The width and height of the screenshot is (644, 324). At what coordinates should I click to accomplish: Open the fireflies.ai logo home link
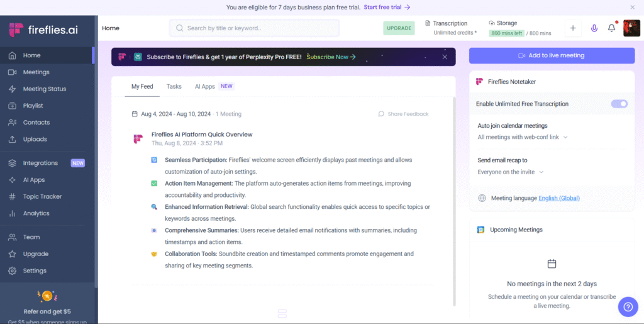(x=43, y=30)
